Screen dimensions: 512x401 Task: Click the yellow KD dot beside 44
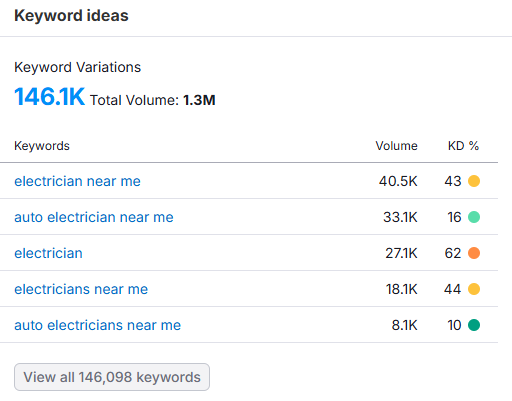[474, 289]
